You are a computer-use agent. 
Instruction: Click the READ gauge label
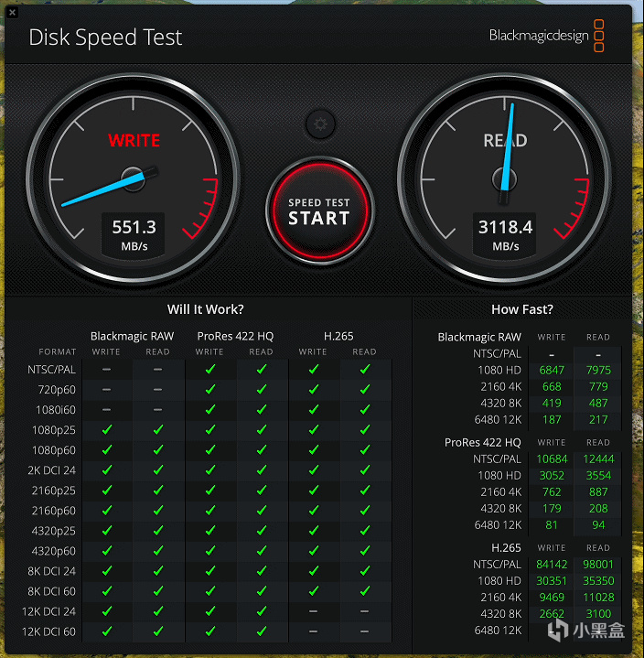505,141
